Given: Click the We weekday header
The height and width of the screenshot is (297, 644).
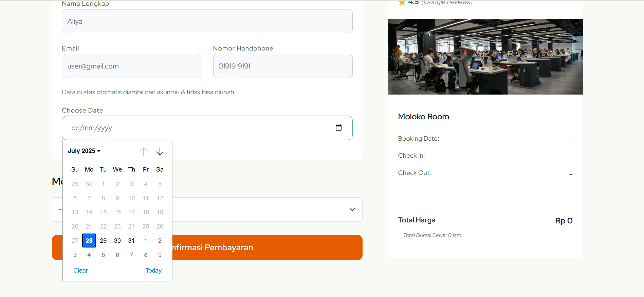Looking at the screenshot, I should click(117, 170).
